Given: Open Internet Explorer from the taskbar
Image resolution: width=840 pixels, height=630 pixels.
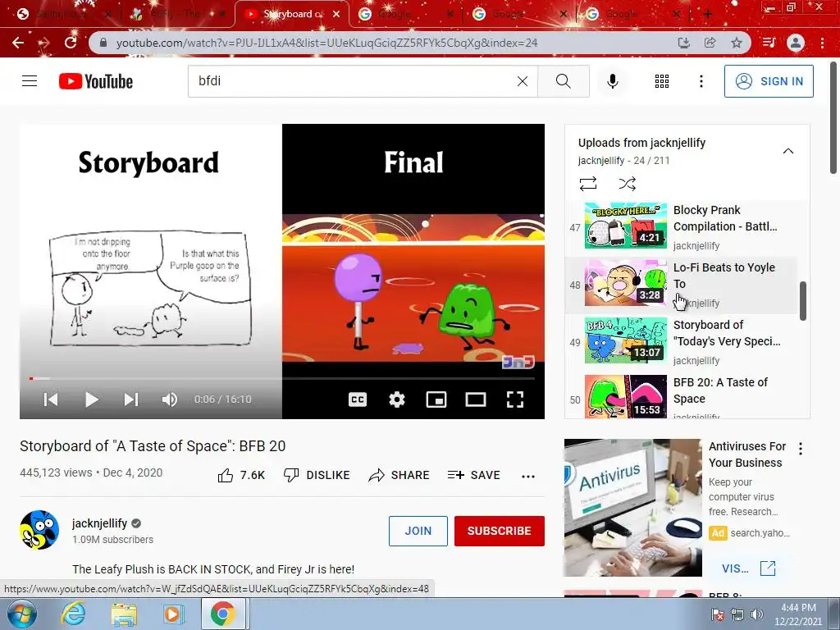Looking at the screenshot, I should pos(73,614).
